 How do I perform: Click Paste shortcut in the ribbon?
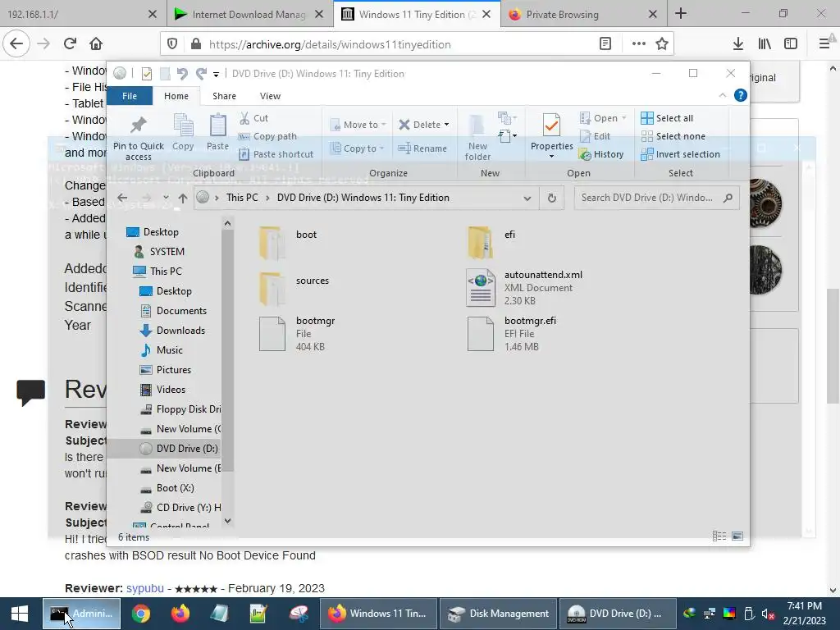coord(276,154)
